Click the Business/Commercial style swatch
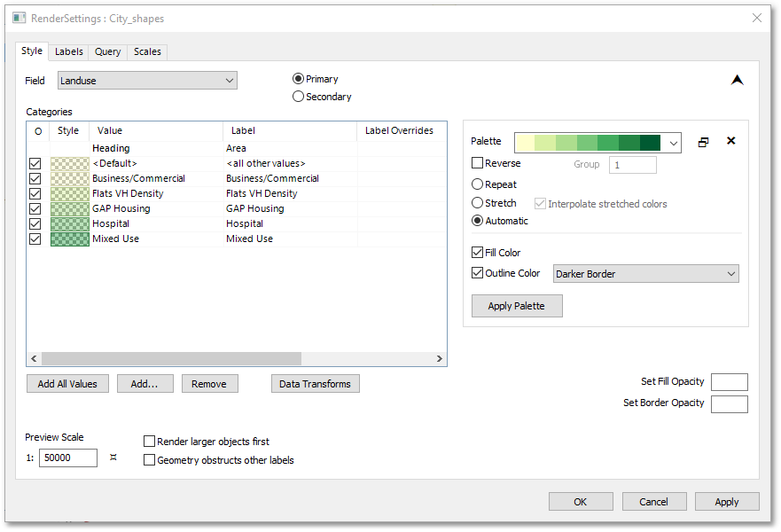 tap(70, 178)
